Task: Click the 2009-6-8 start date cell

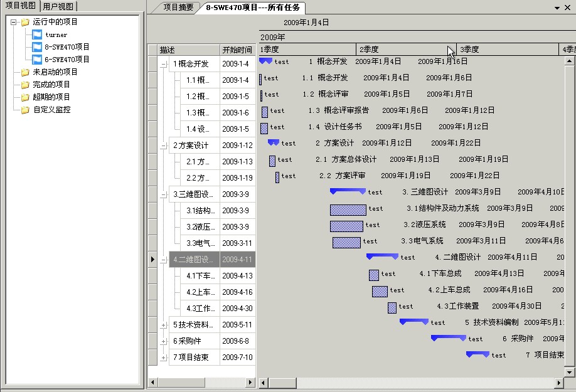Action: pos(237,341)
